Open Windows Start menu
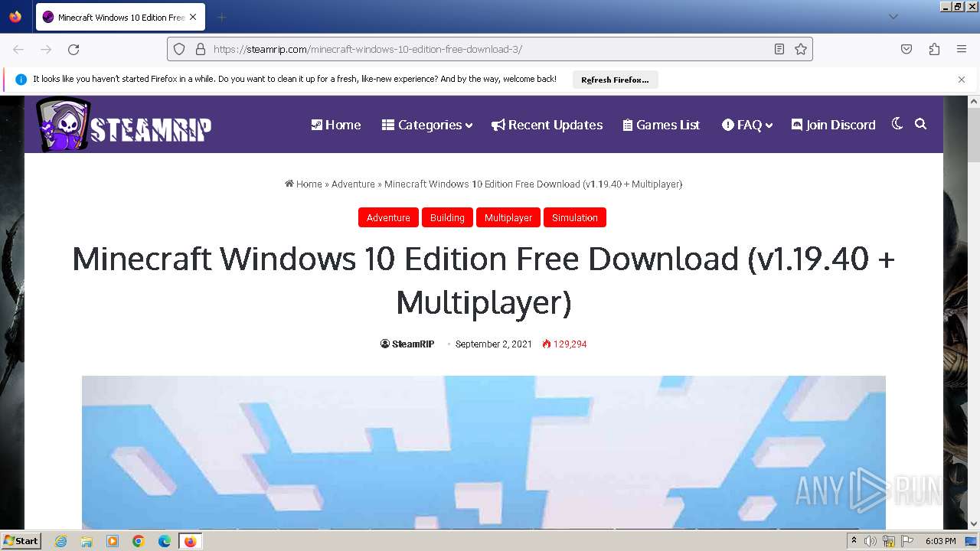The width and height of the screenshot is (980, 551). [21, 540]
